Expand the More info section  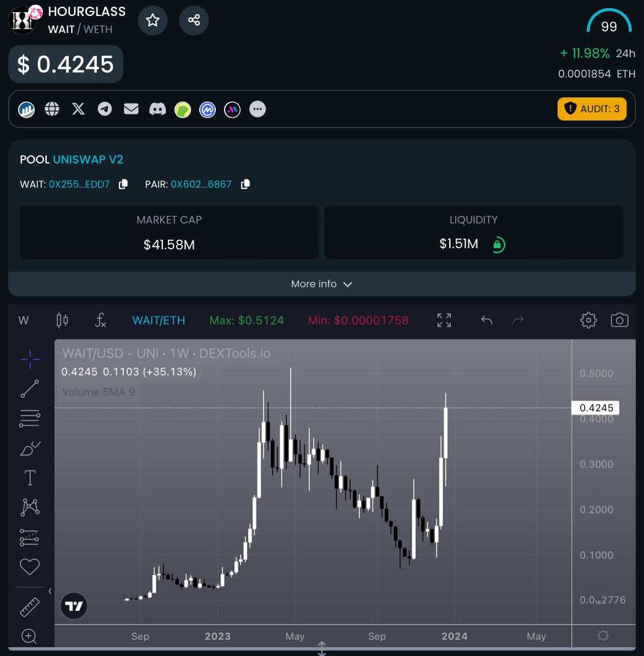(x=321, y=284)
